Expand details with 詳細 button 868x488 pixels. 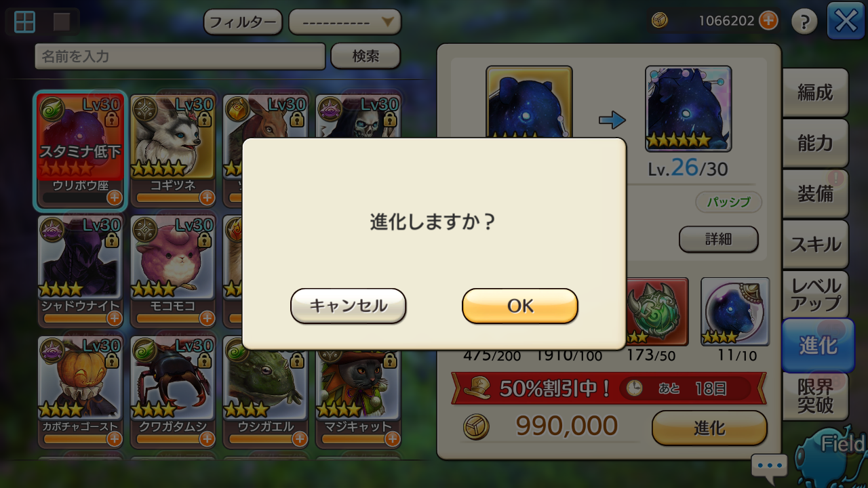pyautogui.click(x=718, y=239)
